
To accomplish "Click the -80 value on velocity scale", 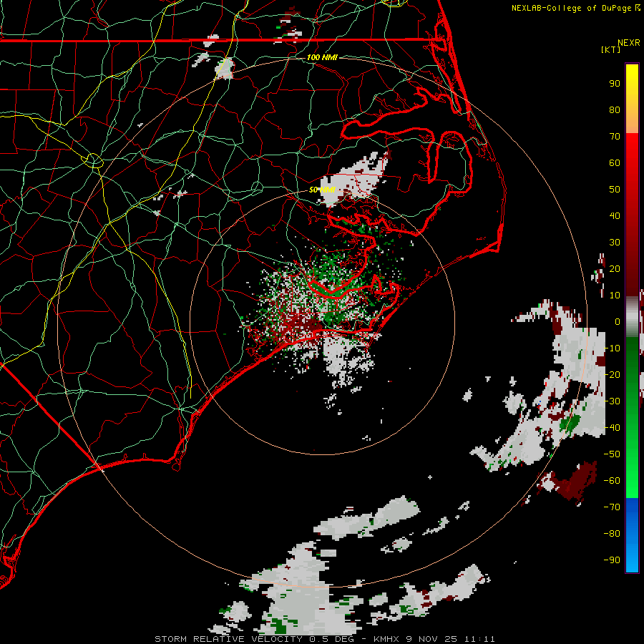I will [x=612, y=534].
